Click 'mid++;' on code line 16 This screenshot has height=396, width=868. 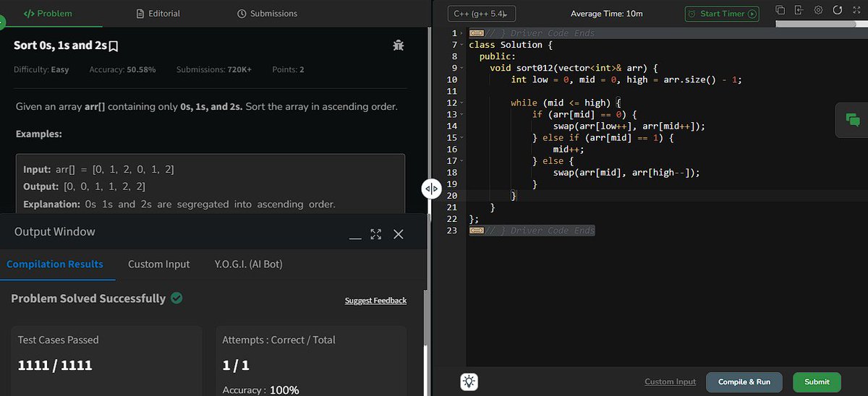[x=569, y=149]
